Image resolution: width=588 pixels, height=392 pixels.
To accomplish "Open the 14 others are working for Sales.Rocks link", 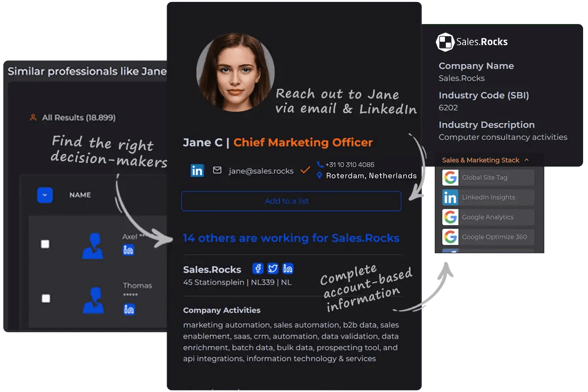I will pos(291,238).
